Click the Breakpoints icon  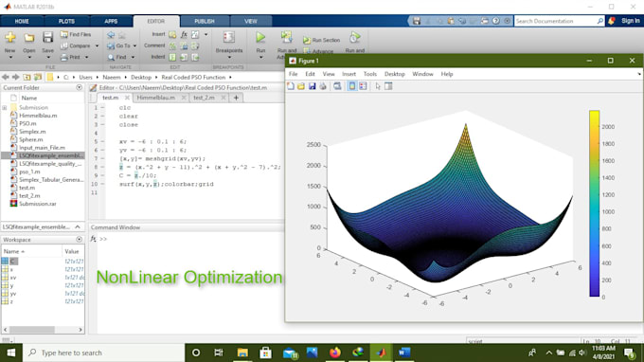tap(229, 37)
